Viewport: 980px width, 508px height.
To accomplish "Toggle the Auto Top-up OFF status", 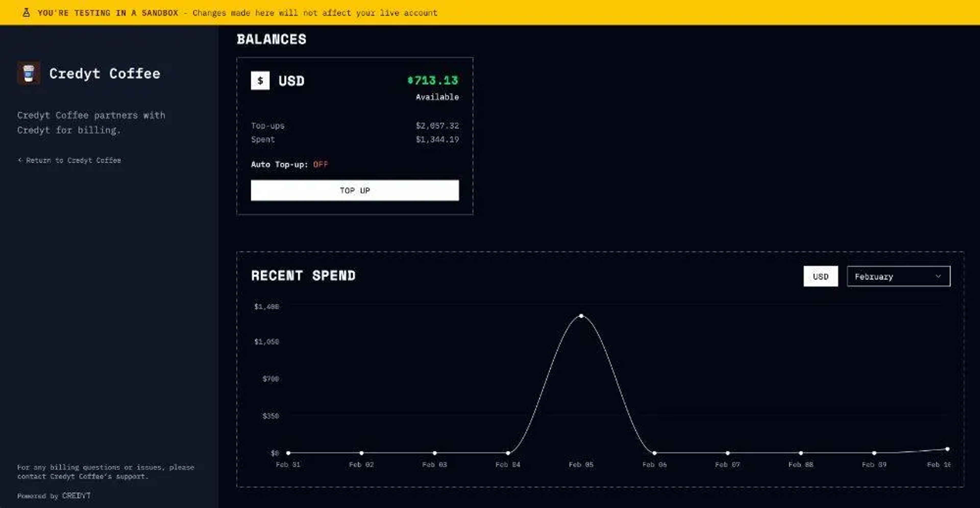I will click(x=320, y=164).
